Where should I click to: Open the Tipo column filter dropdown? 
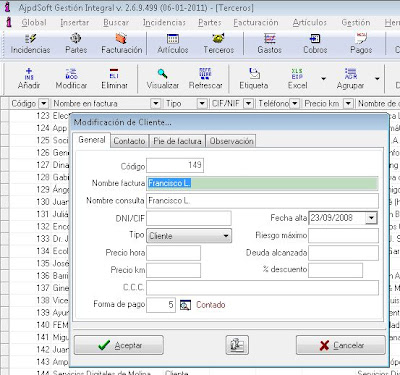point(202,104)
